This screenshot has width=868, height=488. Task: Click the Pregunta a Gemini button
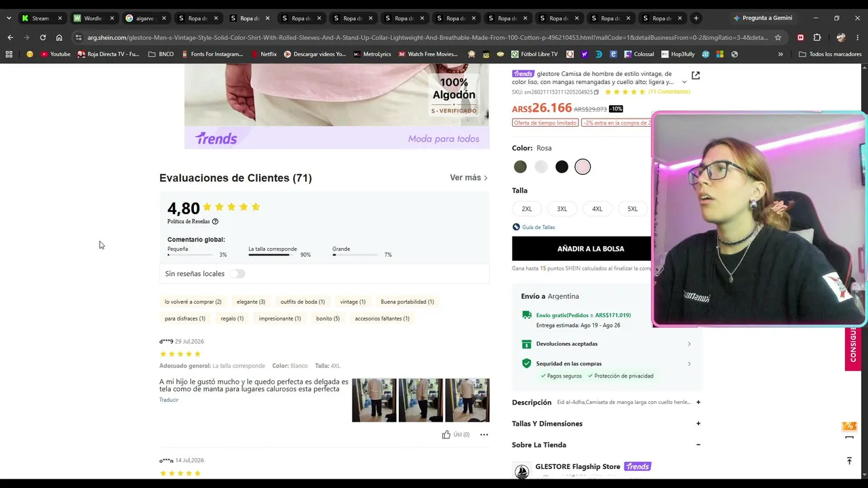tap(762, 18)
